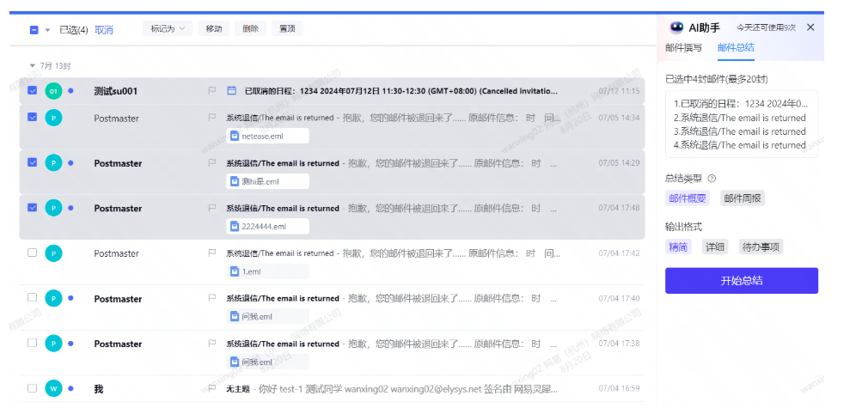Screen dimensions: 868x408
Task: Click the P avatar on the 07/05 14:29 email
Action: 53,162
